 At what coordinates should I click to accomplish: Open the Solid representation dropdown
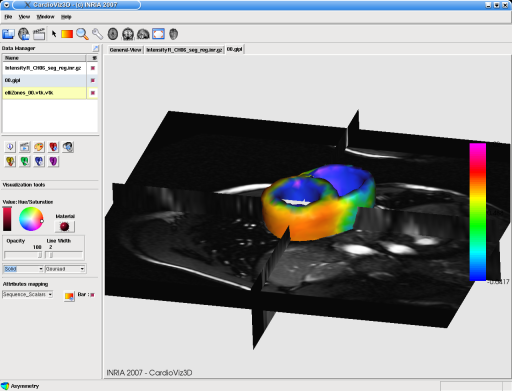click(x=23, y=269)
